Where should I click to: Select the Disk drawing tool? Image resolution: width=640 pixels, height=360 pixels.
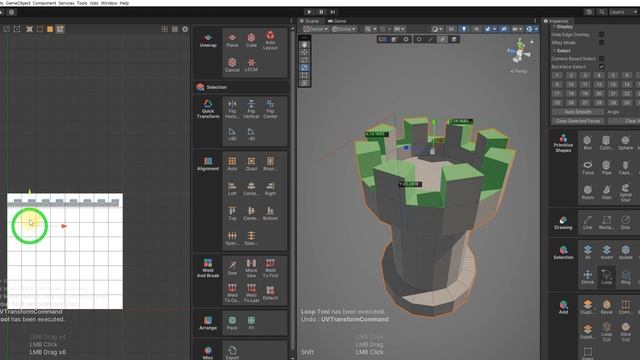625,222
